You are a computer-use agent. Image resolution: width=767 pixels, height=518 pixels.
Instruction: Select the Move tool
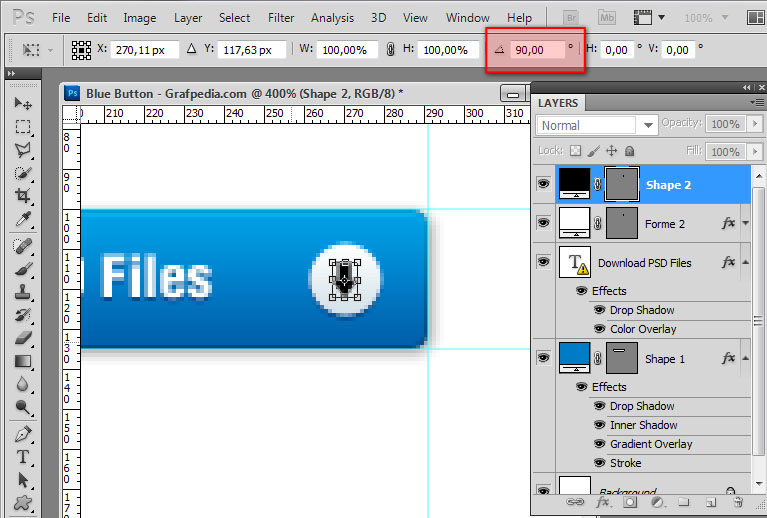coord(23,103)
